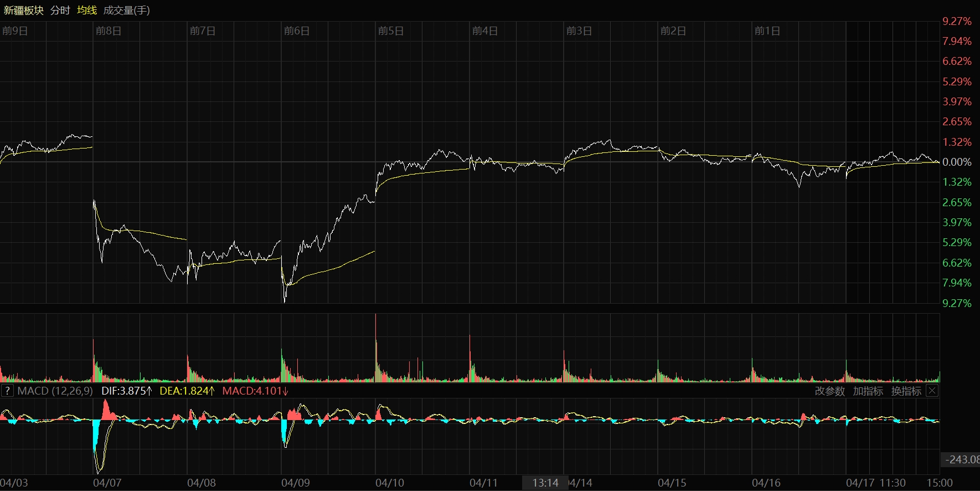Viewport: 980px width, 491px height.
Task: Click the MACD help question mark icon
Action: pos(7,391)
